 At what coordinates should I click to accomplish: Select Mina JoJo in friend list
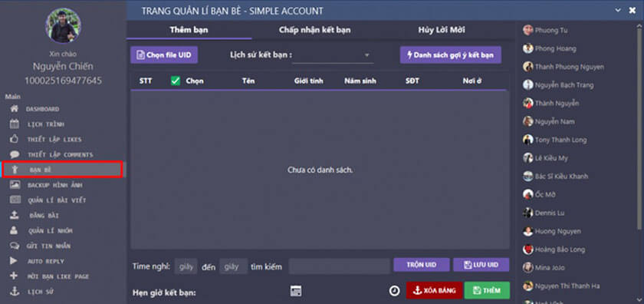coord(550,267)
